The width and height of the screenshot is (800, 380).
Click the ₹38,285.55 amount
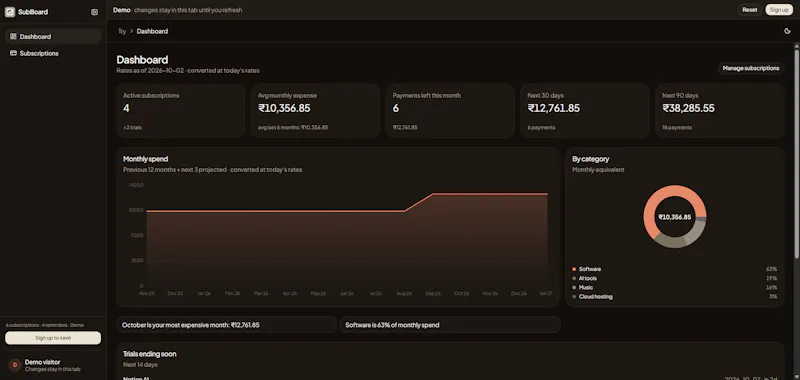pyautogui.click(x=688, y=108)
